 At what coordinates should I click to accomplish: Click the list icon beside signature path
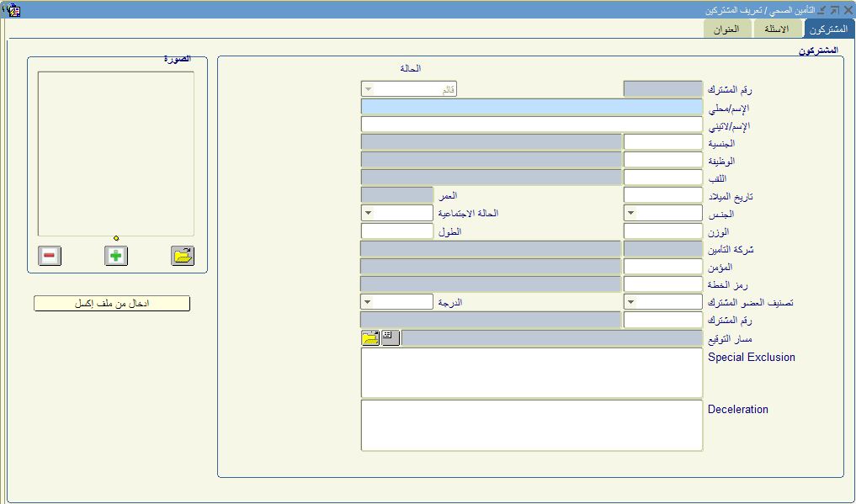[390, 338]
